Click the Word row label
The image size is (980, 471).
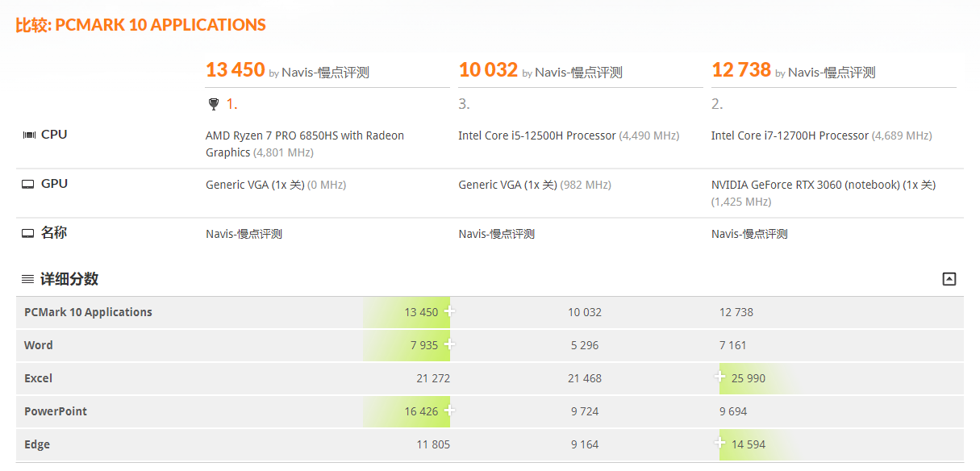click(x=39, y=345)
